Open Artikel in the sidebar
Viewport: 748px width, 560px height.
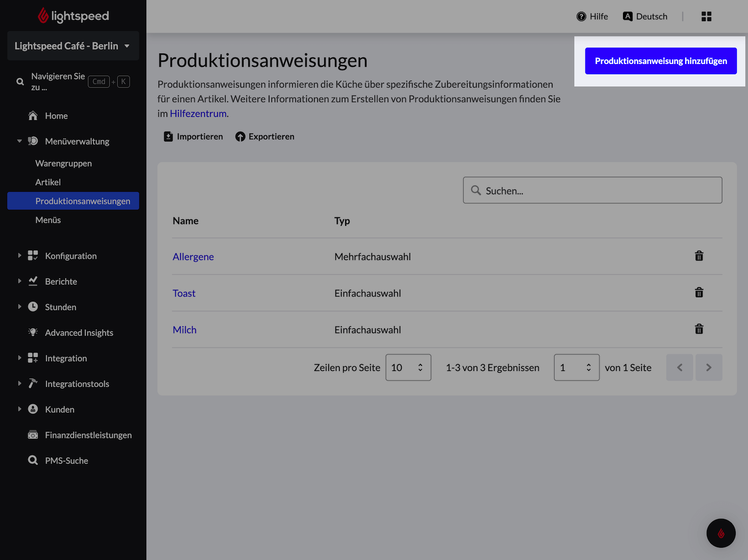coord(48,182)
